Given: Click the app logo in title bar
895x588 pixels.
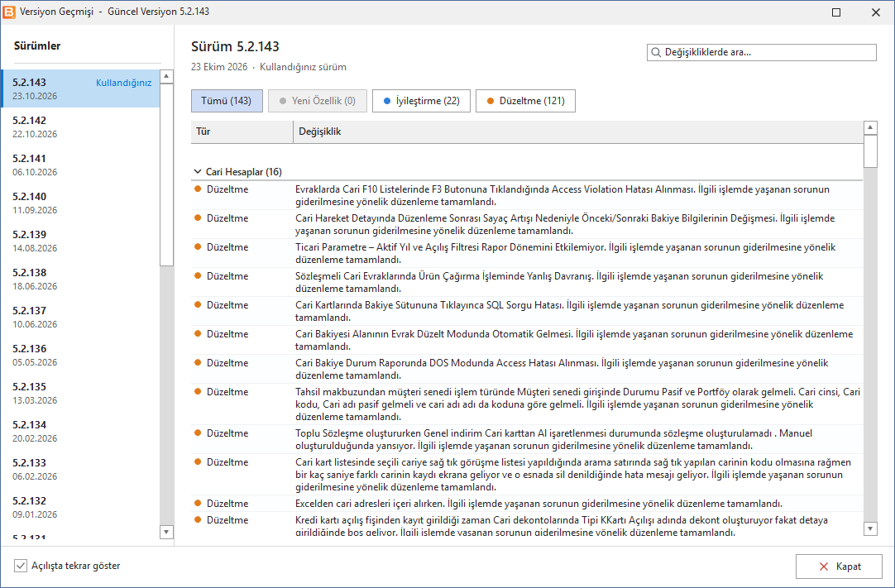Looking at the screenshot, I should pos(9,12).
